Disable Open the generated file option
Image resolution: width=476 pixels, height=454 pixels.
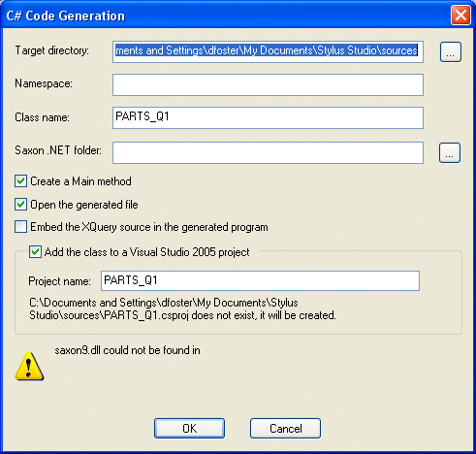click(x=20, y=205)
